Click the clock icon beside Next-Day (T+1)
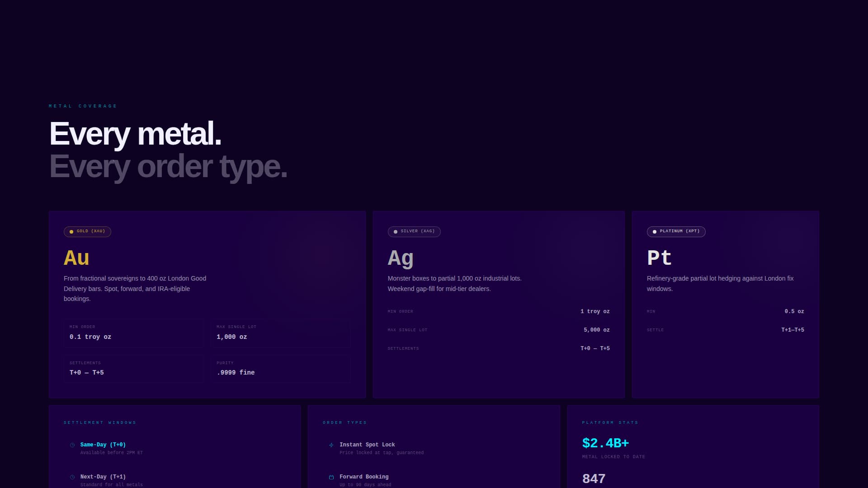 (72, 477)
